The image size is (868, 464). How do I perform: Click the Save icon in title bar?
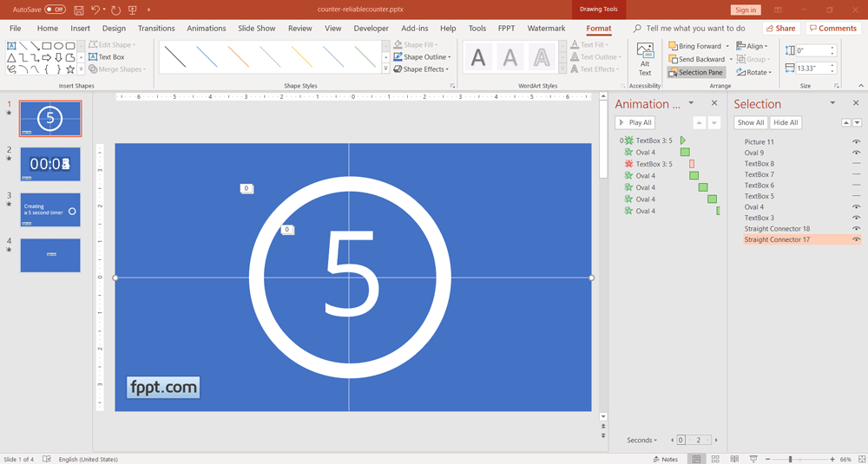click(79, 10)
